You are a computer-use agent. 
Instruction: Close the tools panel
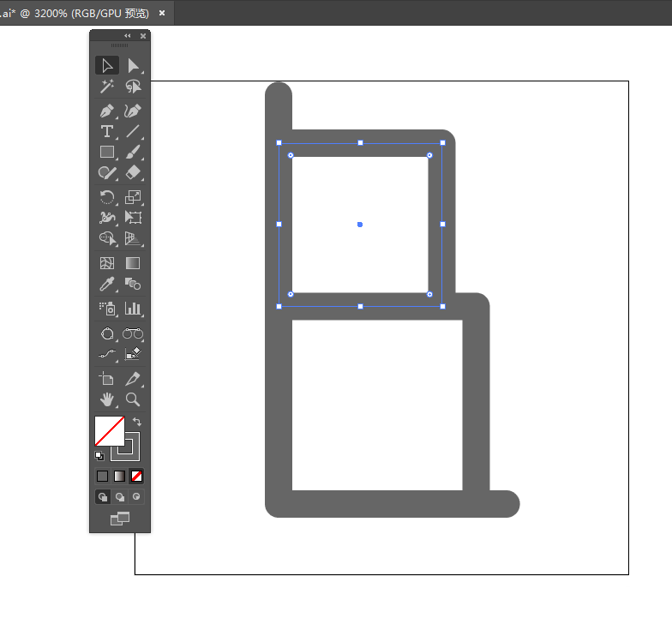pyautogui.click(x=143, y=36)
